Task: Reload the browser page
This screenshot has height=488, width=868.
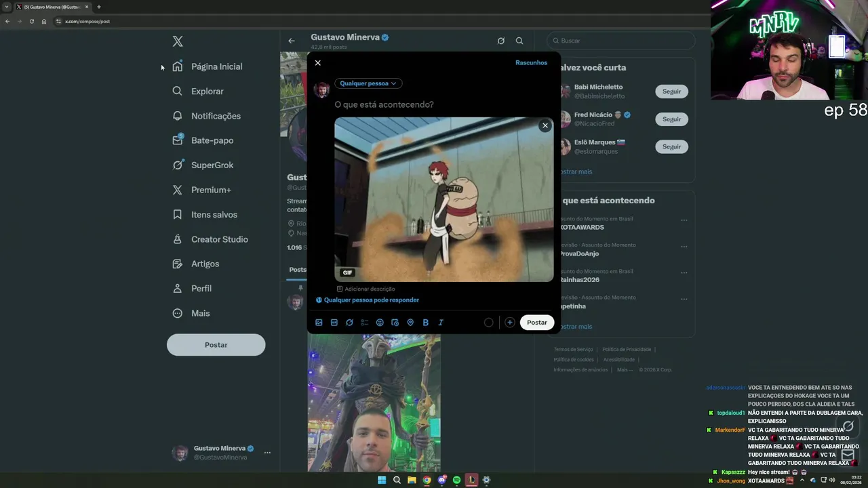Action: pyautogui.click(x=31, y=21)
